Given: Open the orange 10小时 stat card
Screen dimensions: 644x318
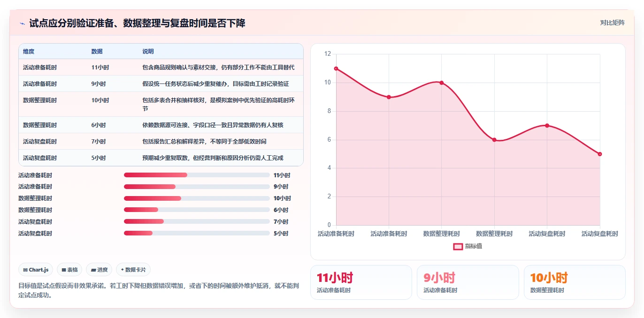Looking at the screenshot, I should click(575, 282).
